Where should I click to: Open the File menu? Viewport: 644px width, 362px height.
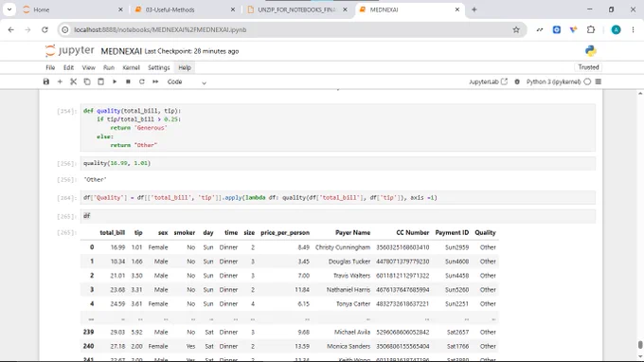[50, 68]
